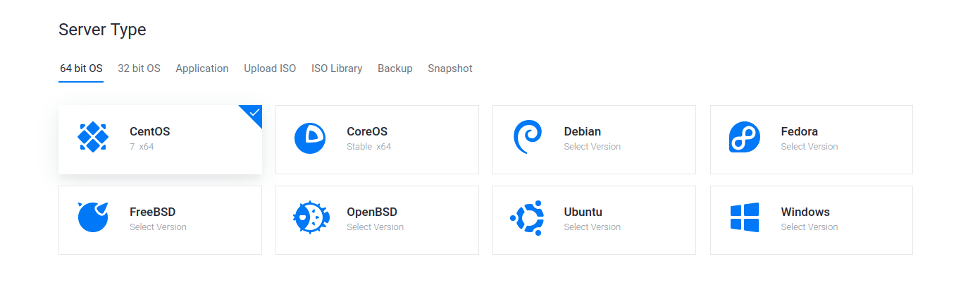Expand Fedora's Select Version list

point(809,147)
